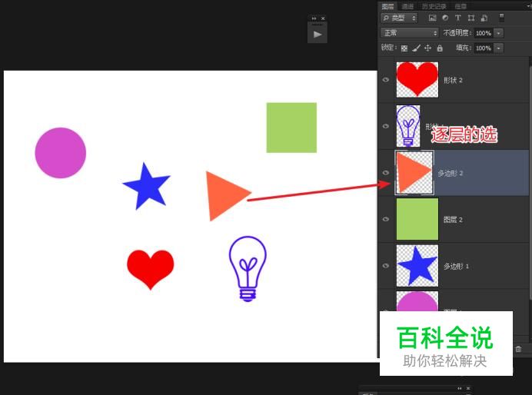Open the 填充 slider arrow
The height and width of the screenshot is (395, 532).
498,48
